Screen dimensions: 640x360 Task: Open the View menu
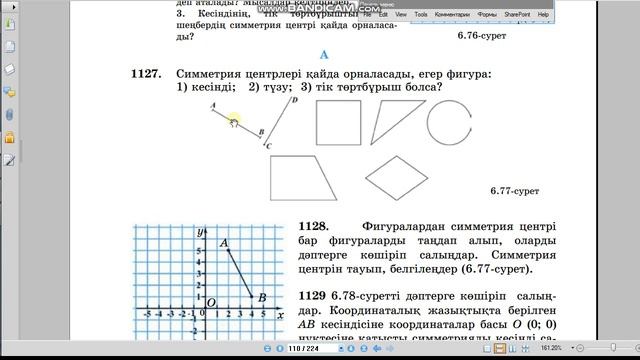401,14
